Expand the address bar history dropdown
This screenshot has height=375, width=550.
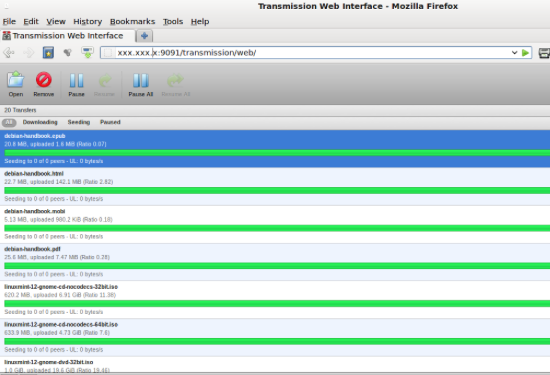pyautogui.click(x=514, y=53)
